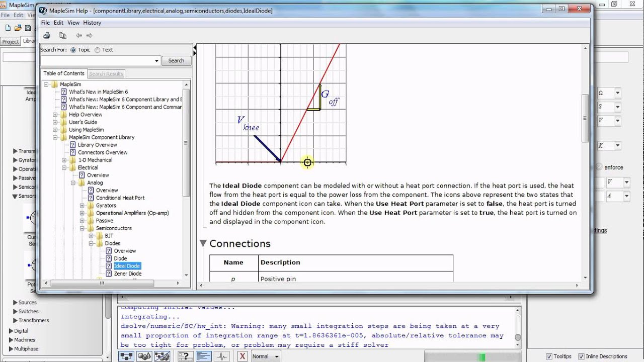This screenshot has height=362, width=644.
Task: Open What's New in MapleSim 6 topic
Action: (x=98, y=92)
